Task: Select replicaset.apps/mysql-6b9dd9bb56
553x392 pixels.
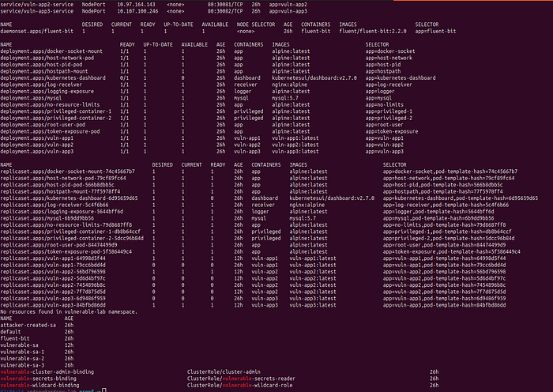Action: [x=47, y=219]
